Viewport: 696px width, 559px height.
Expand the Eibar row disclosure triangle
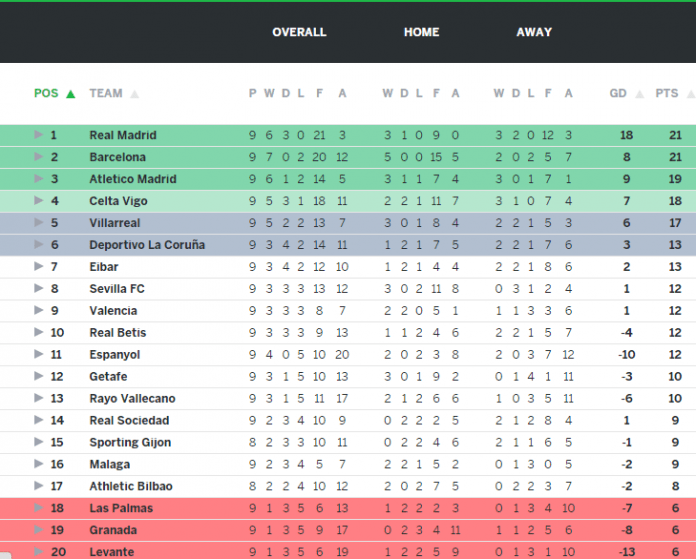click(x=39, y=266)
